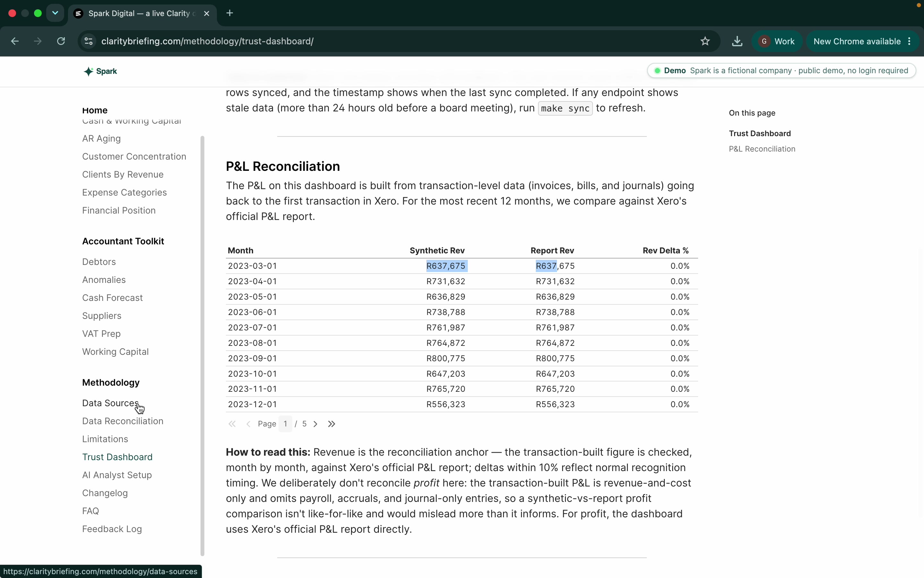
Task: Open AR Aging page
Action: point(101,138)
